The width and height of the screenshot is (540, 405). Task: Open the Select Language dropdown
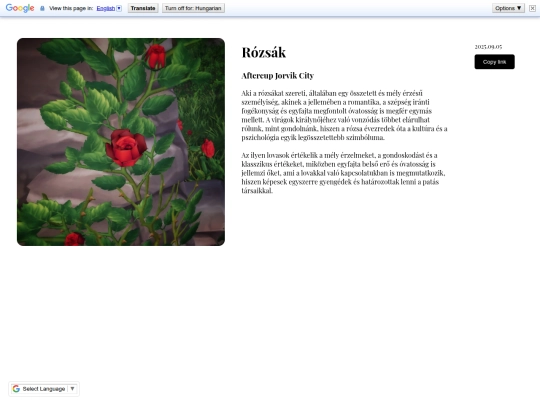click(x=44, y=389)
